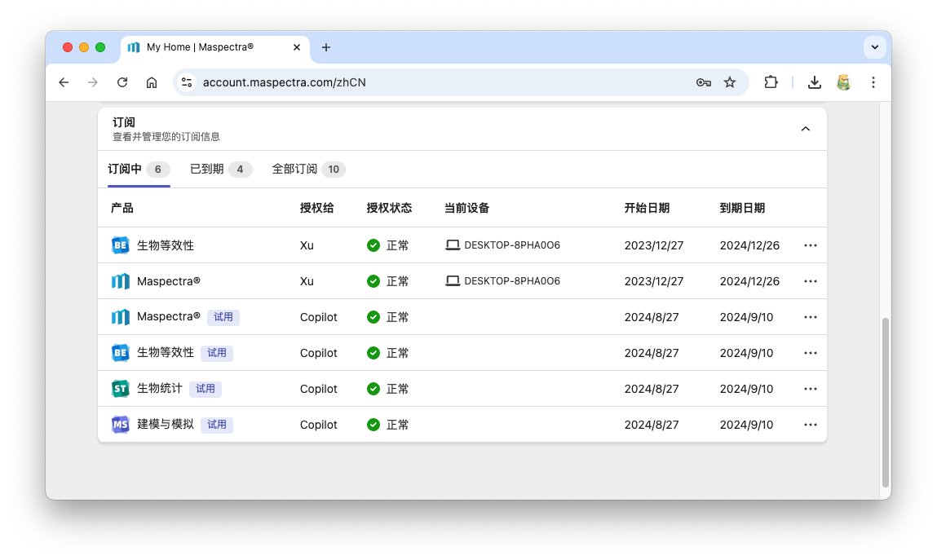Viewport: 937px width, 560px height.
Task: Switch to the 订阅中 tab
Action: click(x=139, y=170)
